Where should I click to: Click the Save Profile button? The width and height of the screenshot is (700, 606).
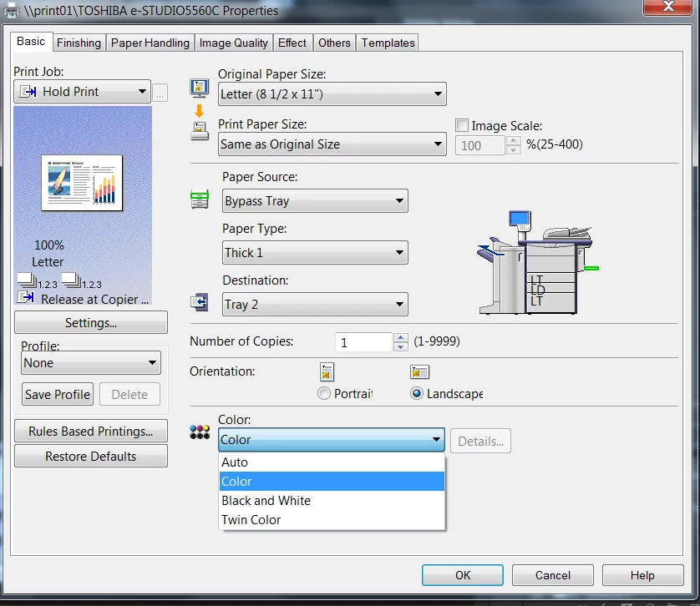click(x=57, y=395)
